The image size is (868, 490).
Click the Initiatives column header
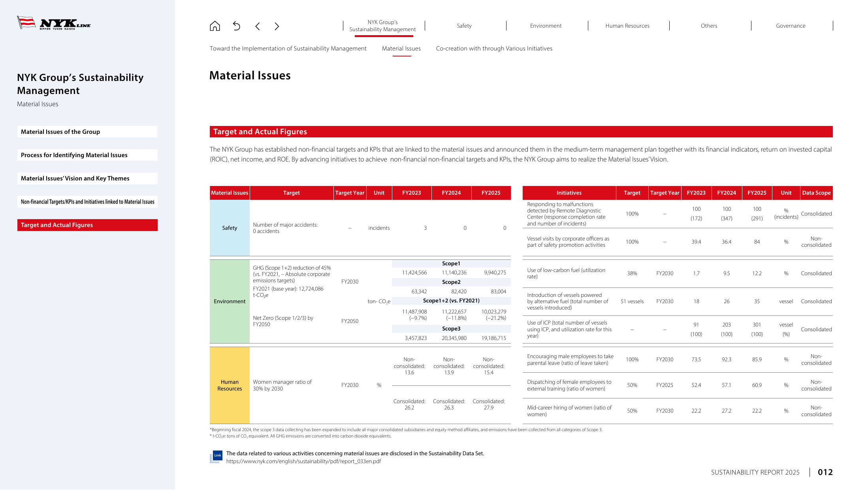pyautogui.click(x=569, y=193)
